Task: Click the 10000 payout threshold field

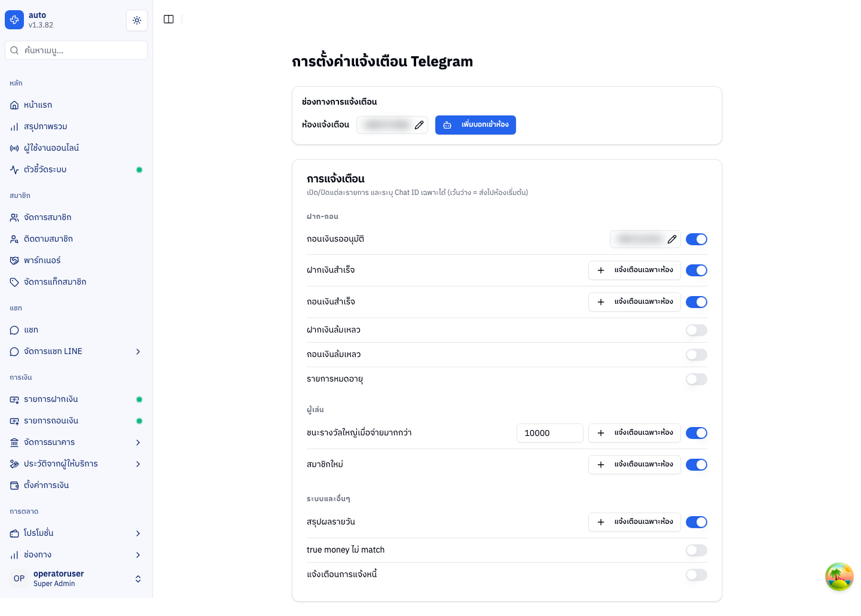Action: pyautogui.click(x=550, y=433)
